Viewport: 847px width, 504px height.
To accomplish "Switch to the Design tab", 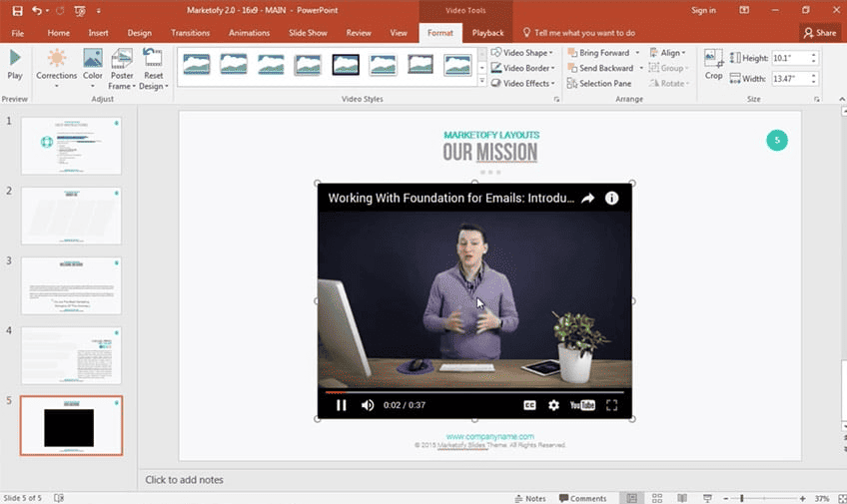I will point(140,33).
